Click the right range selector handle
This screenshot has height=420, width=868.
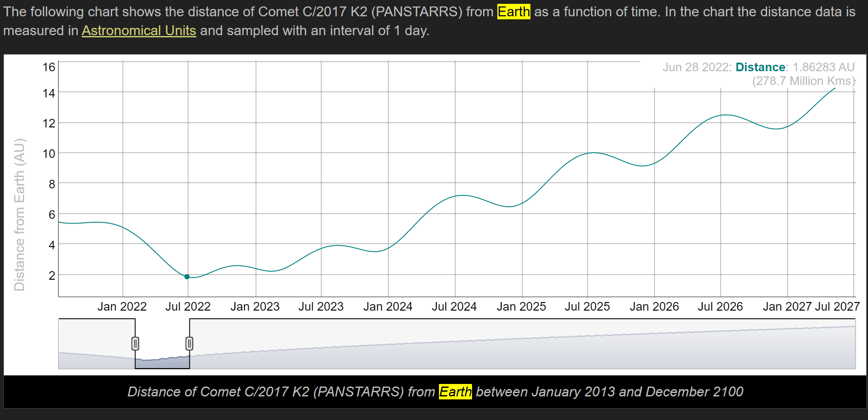[x=189, y=344]
